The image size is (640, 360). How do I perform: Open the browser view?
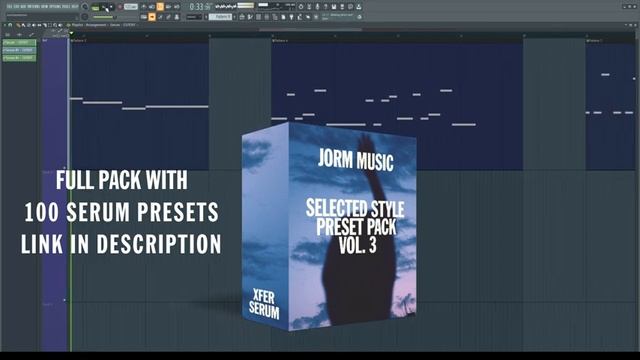point(275,17)
